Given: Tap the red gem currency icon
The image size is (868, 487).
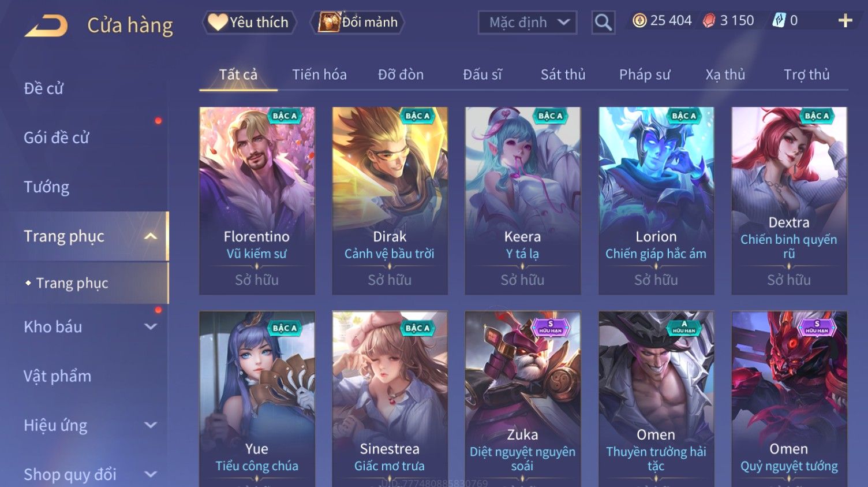Looking at the screenshot, I should coord(709,21).
